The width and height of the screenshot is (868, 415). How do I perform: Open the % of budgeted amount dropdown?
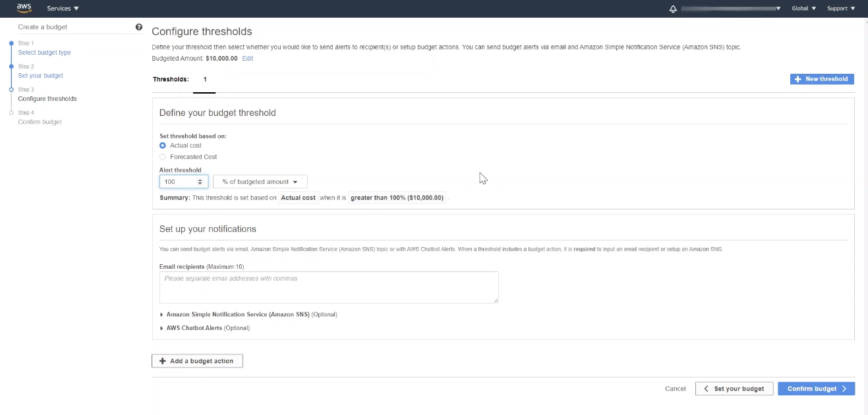(260, 182)
